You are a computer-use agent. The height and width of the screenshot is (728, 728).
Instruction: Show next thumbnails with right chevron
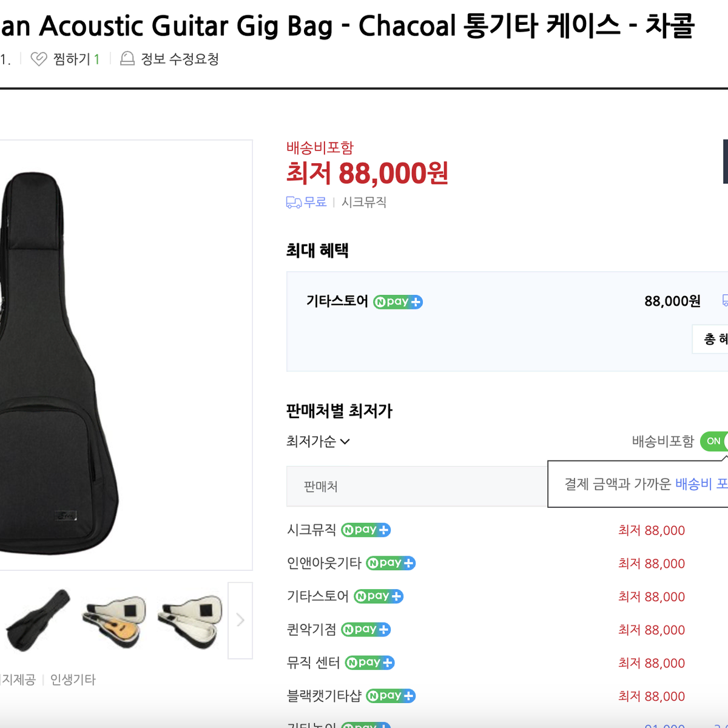[240, 620]
